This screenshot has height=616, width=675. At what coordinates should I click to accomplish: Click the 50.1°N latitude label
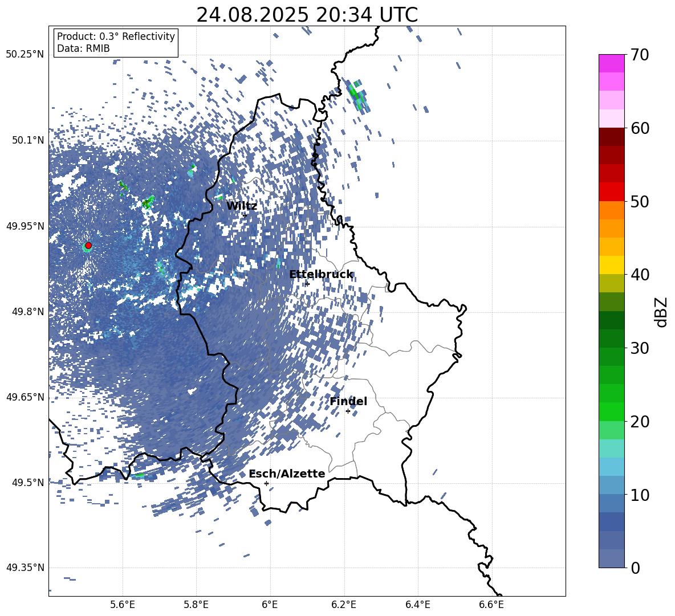pos(28,140)
